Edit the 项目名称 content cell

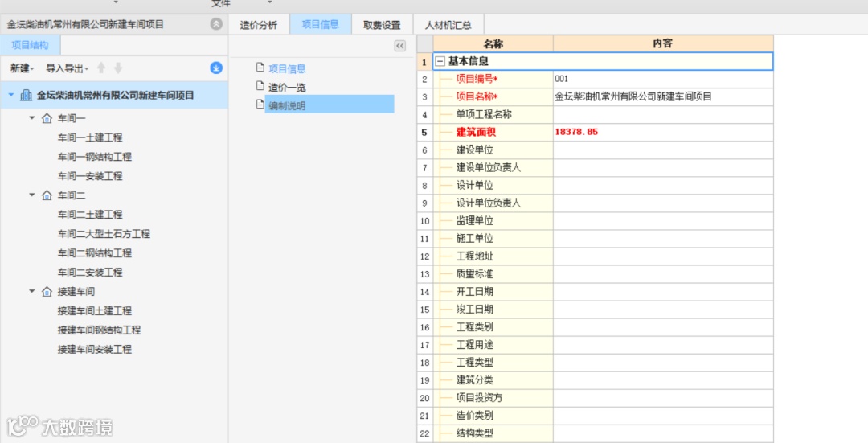(663, 97)
